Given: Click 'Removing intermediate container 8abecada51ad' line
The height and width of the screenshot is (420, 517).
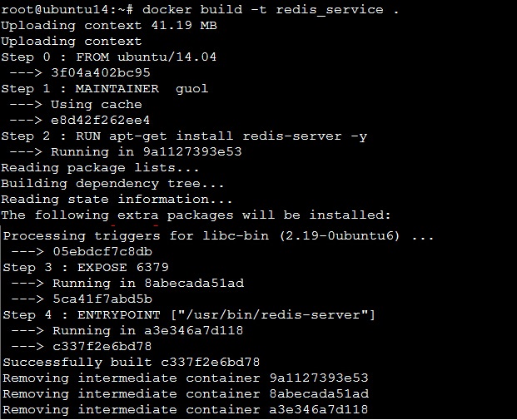Looking at the screenshot, I should (186, 394).
